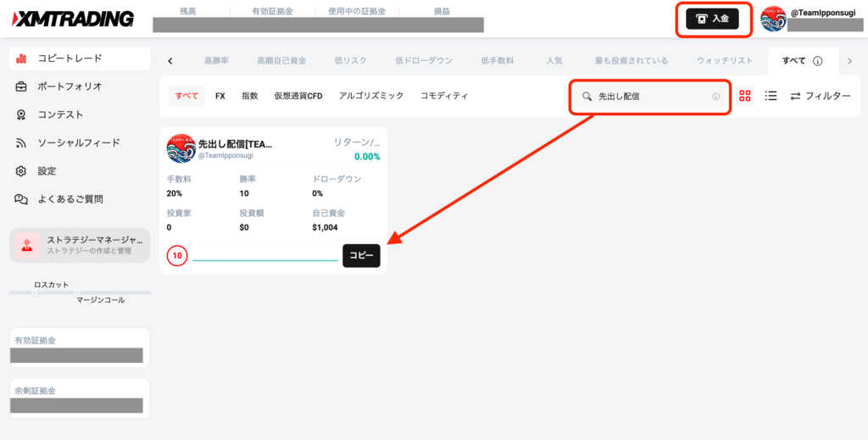The width and height of the screenshot is (868, 440).
Task: Filter strategies by 仮想通貨CFD
Action: pyautogui.click(x=298, y=96)
